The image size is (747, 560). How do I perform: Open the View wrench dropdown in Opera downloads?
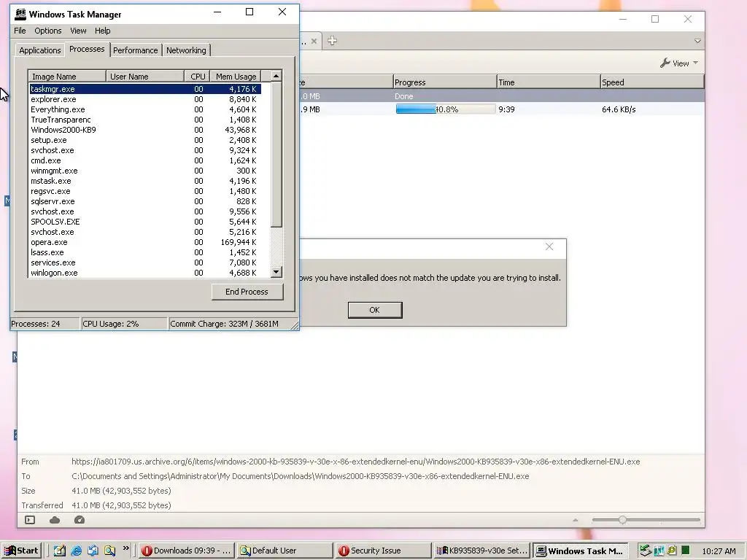pos(679,63)
